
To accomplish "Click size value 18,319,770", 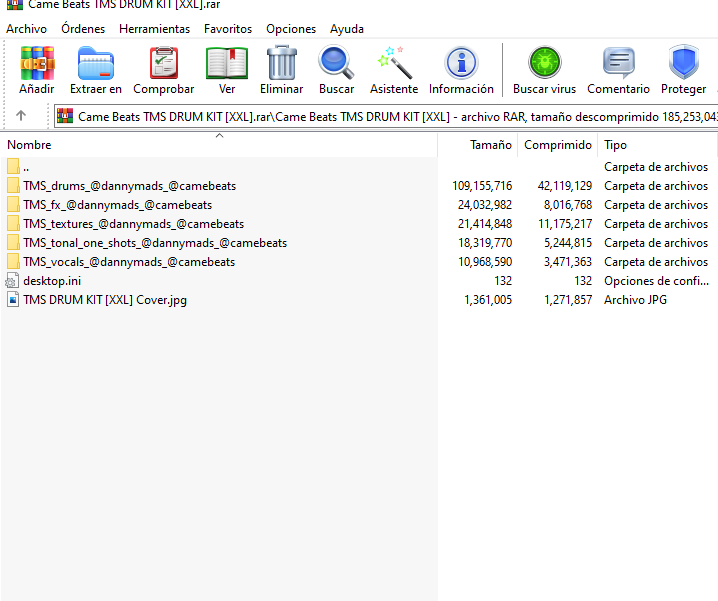I will coord(485,242).
